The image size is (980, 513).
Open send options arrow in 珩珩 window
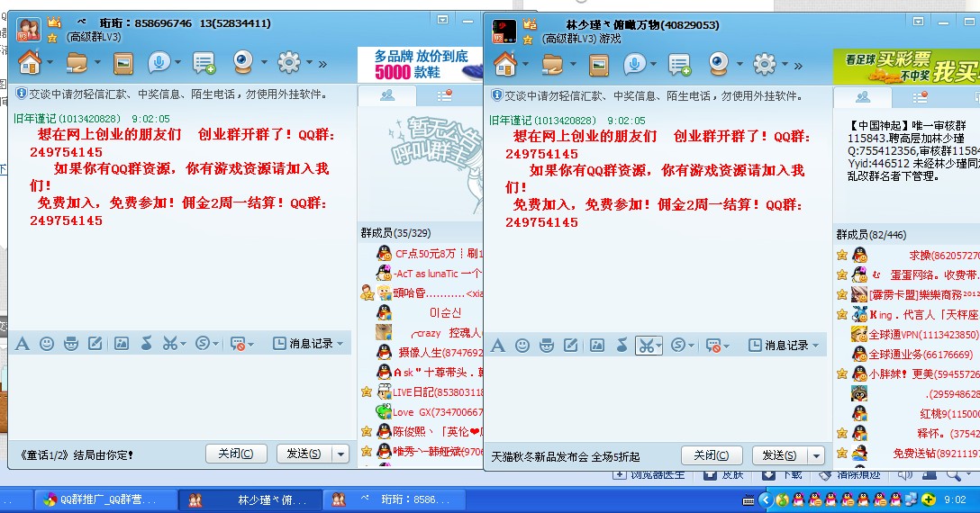tap(340, 454)
